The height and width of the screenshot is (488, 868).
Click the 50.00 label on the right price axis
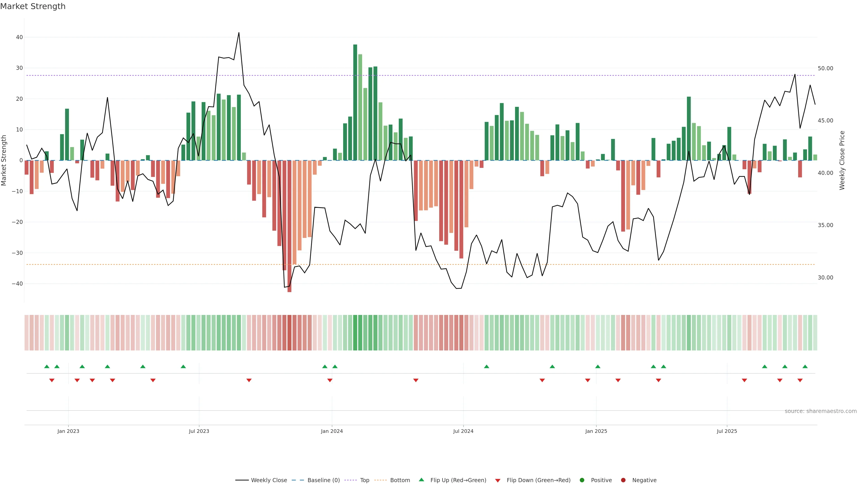pos(825,68)
